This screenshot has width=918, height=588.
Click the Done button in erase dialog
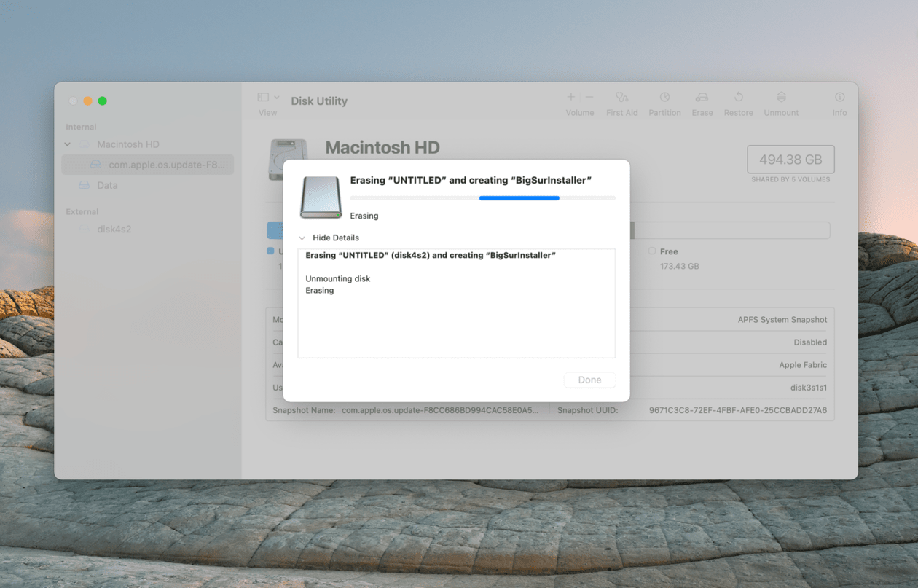tap(589, 380)
